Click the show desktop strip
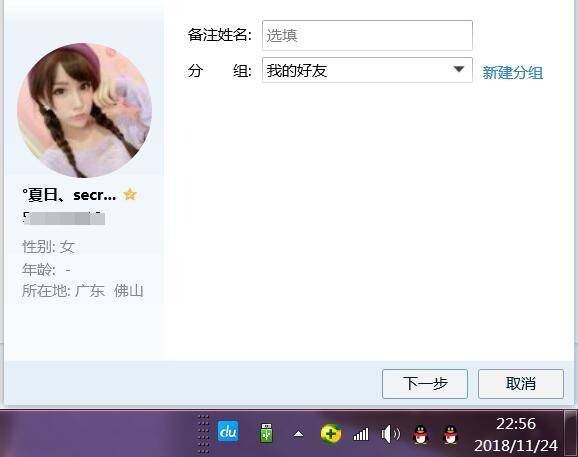 click(571, 434)
